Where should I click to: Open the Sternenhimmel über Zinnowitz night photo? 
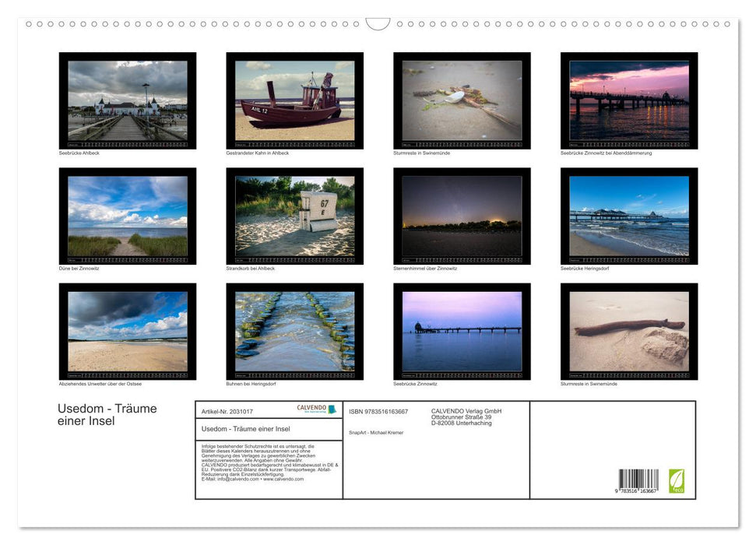point(462,215)
